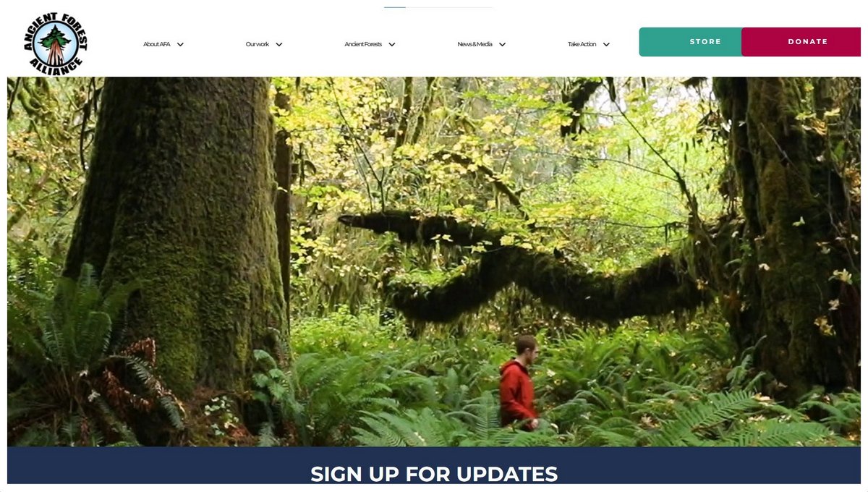Click the Ancient Forest Alliance logo
Image resolution: width=868 pixels, height=492 pixels.
(x=55, y=44)
